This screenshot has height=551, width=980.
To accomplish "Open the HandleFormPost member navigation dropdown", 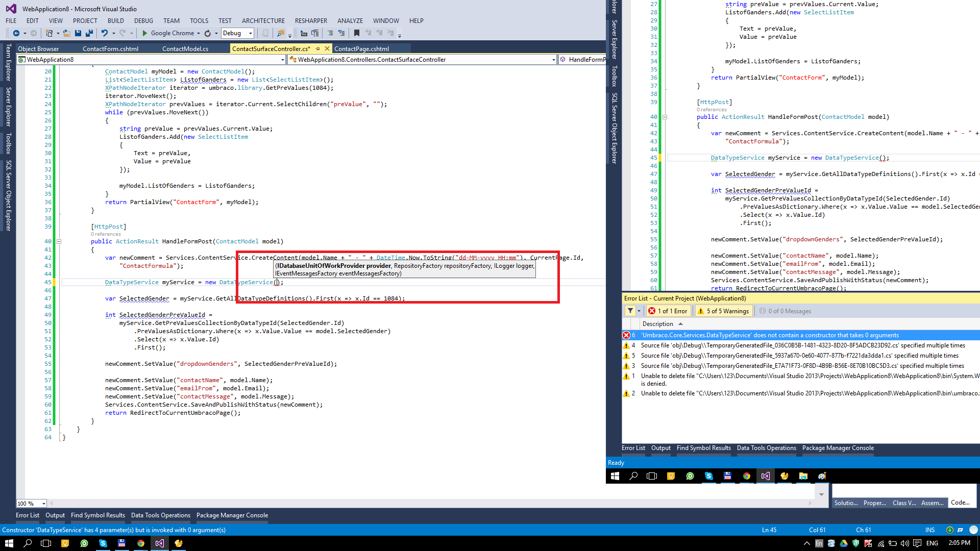I will [x=582, y=60].
